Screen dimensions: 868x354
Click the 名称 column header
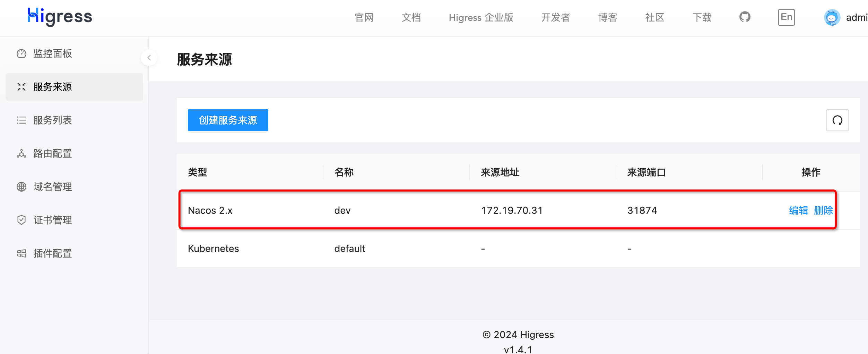[x=344, y=172]
